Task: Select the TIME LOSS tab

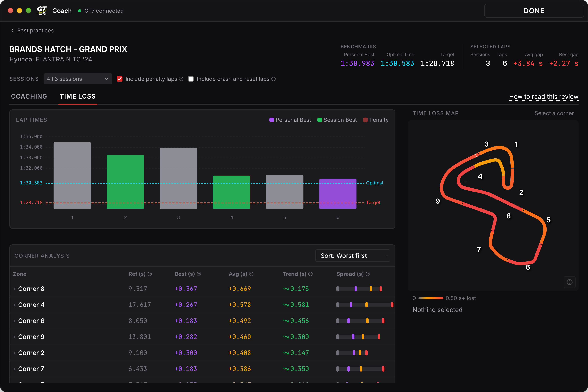Action: point(78,96)
